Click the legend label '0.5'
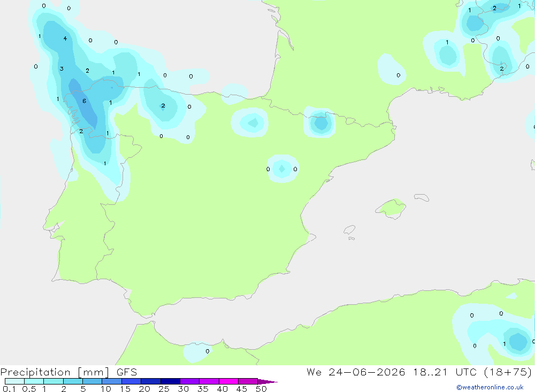Viewport: 535px width, 392px height. point(29,389)
